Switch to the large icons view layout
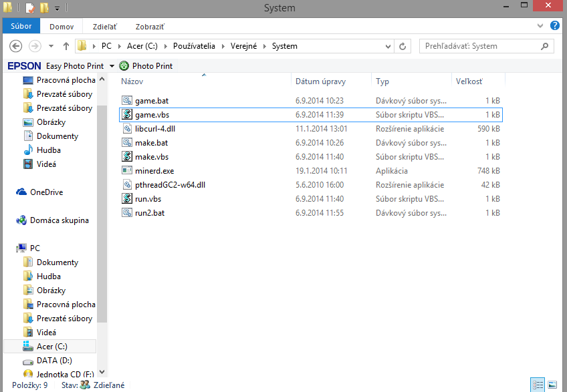 552,385
